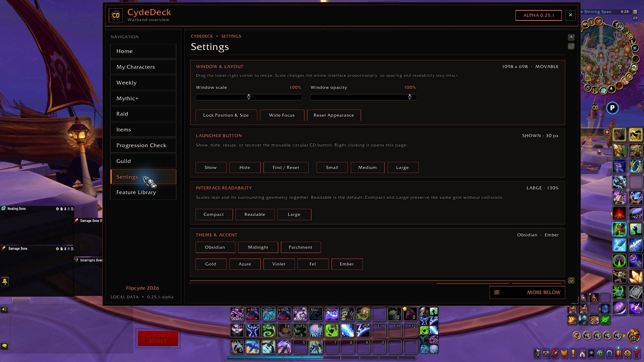Open the friends list icon showing 7

(5, 282)
